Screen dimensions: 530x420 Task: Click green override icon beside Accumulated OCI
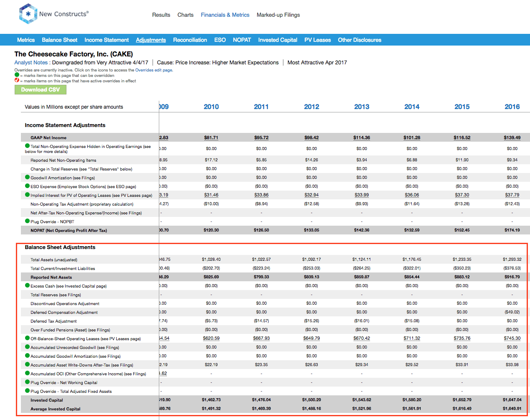(27, 373)
